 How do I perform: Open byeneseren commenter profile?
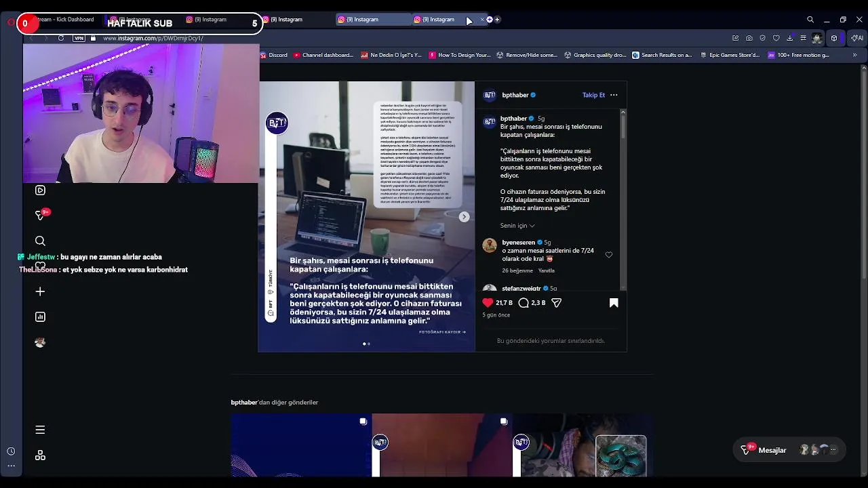[518, 243]
